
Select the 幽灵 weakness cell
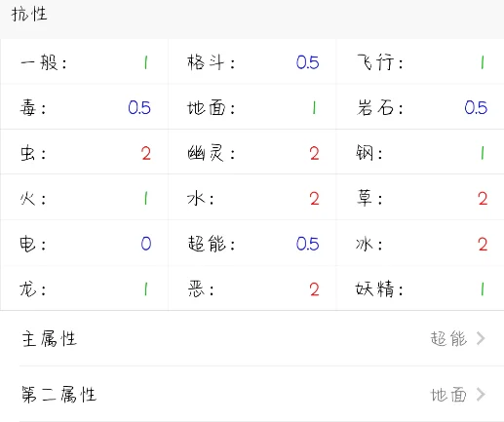click(x=252, y=152)
